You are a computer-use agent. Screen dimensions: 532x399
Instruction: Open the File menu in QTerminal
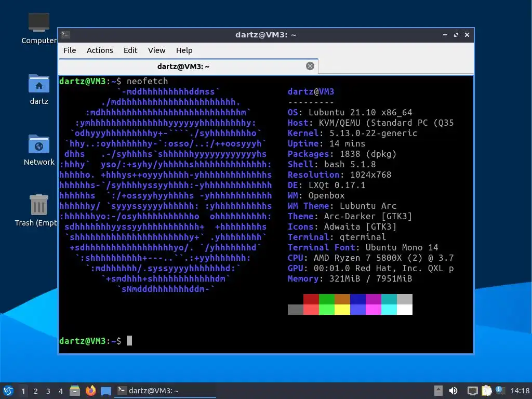point(70,50)
